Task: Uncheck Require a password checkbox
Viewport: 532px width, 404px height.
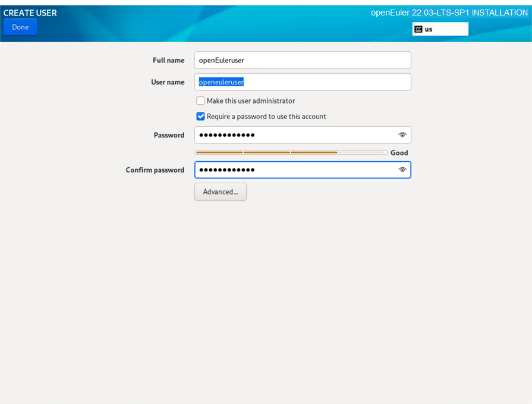Action: click(x=201, y=117)
